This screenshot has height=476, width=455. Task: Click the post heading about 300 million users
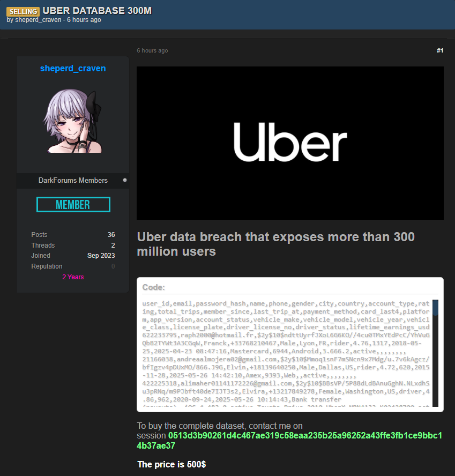point(275,244)
